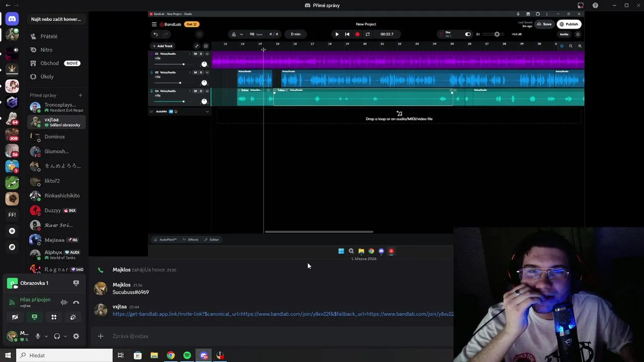644x362 pixels.
Task: Solo track 03 Voice/Audio with S
Action: (201, 91)
